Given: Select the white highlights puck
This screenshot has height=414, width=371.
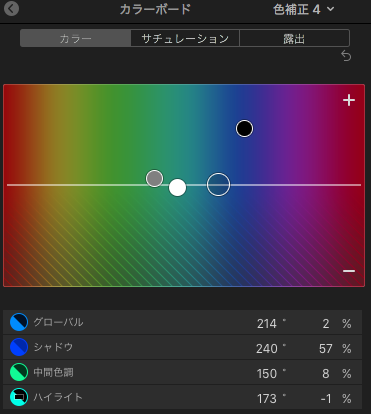Looking at the screenshot, I should (177, 188).
